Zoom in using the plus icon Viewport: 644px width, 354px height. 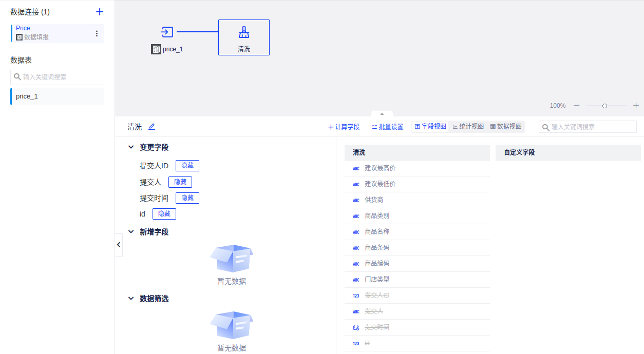click(636, 105)
